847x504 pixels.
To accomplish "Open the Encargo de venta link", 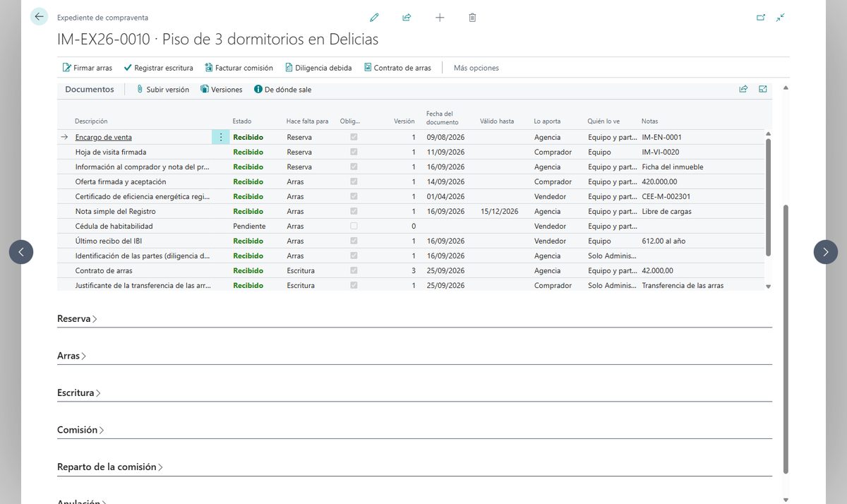I will click(x=104, y=137).
